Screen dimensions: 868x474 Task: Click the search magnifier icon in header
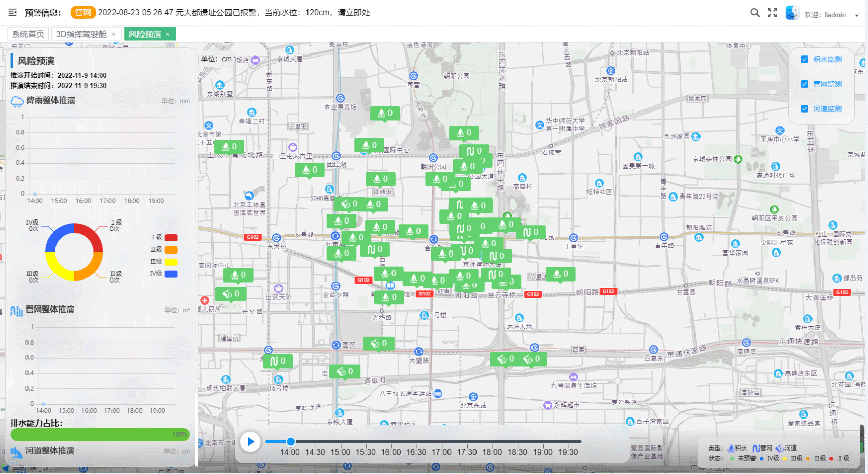pyautogui.click(x=754, y=13)
